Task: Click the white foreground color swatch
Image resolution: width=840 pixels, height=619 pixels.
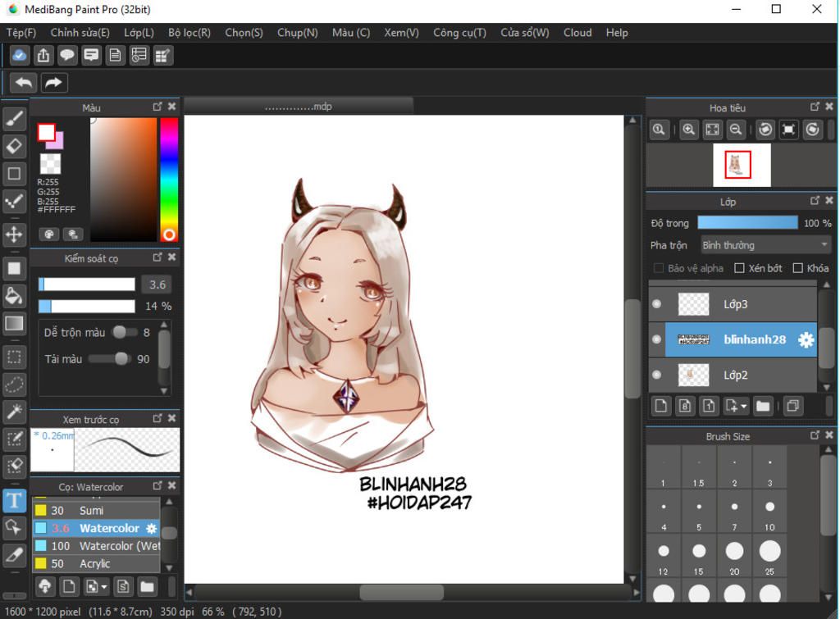Action: [46, 132]
